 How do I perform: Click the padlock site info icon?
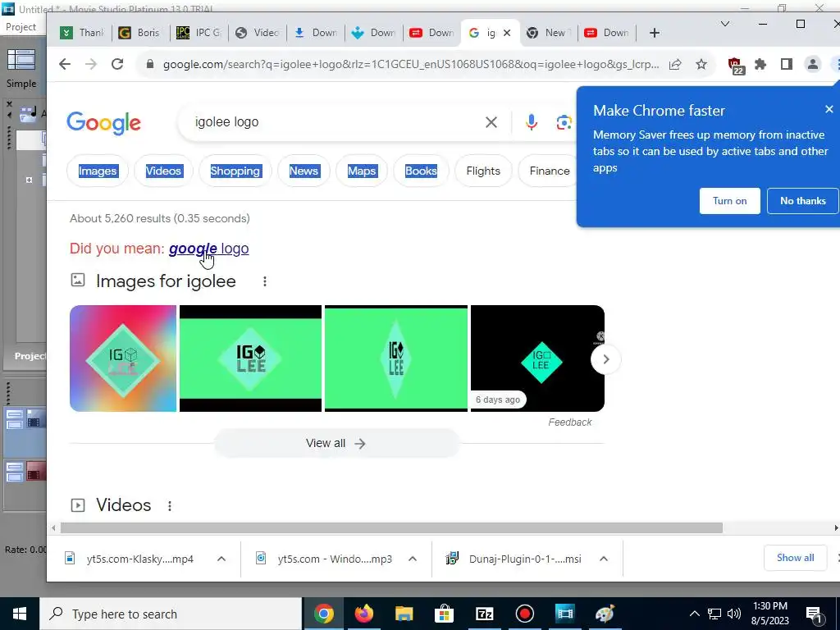click(150, 64)
